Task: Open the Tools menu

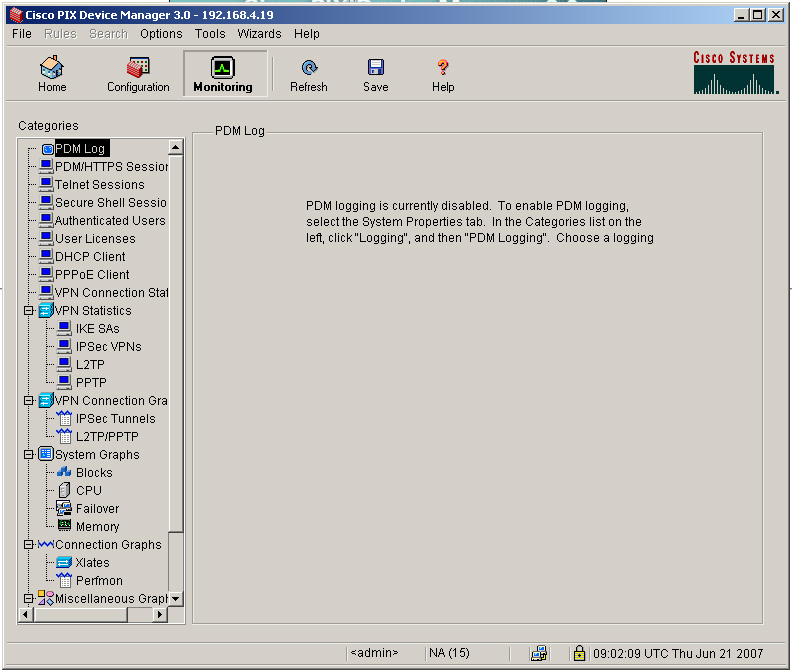Action: tap(210, 34)
